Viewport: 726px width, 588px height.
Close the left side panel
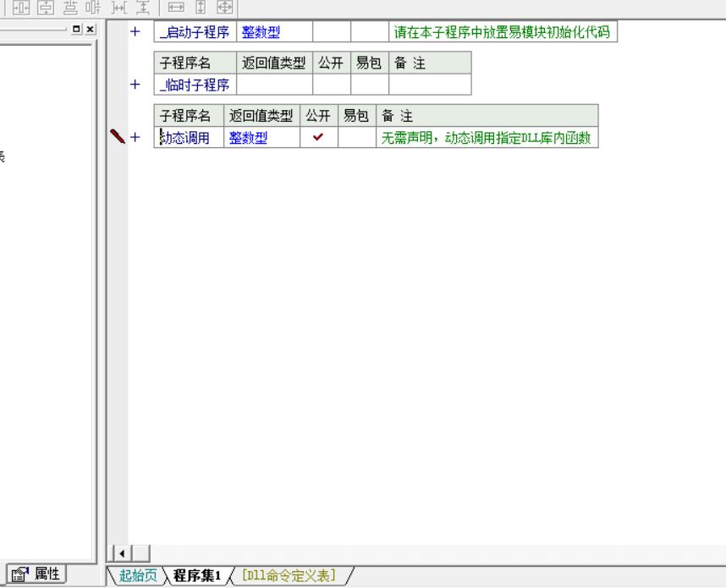(91, 29)
